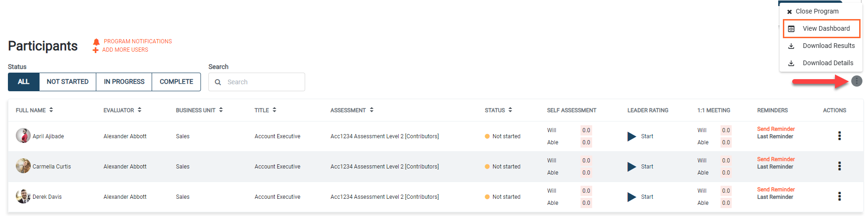This screenshot has width=868, height=216.
Task: Open actions menu for Derek Davis
Action: [839, 196]
